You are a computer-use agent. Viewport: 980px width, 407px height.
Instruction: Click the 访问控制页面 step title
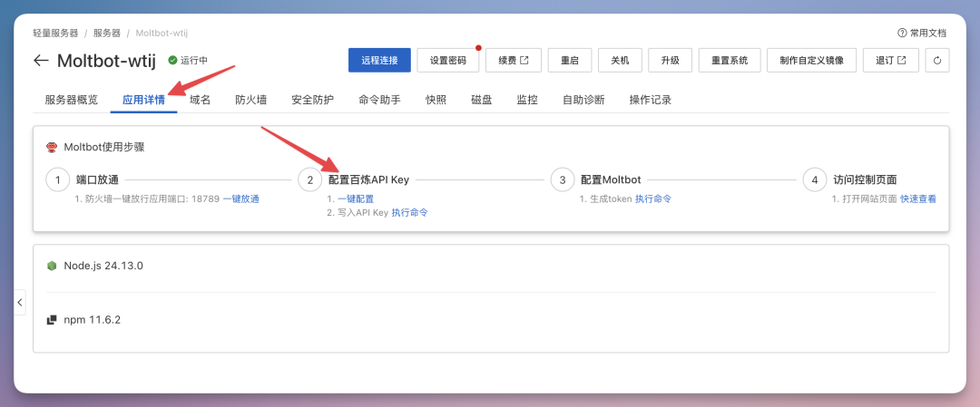click(865, 179)
